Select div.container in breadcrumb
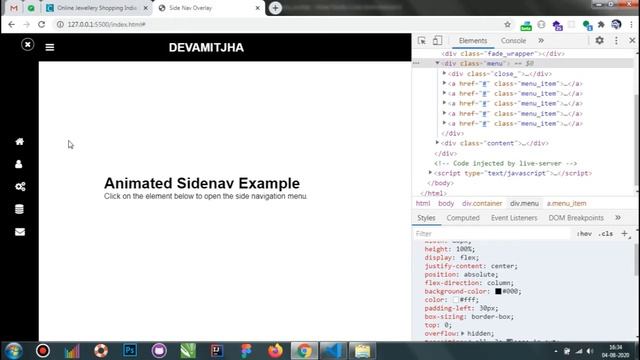This screenshot has width=640, height=360. [482, 203]
